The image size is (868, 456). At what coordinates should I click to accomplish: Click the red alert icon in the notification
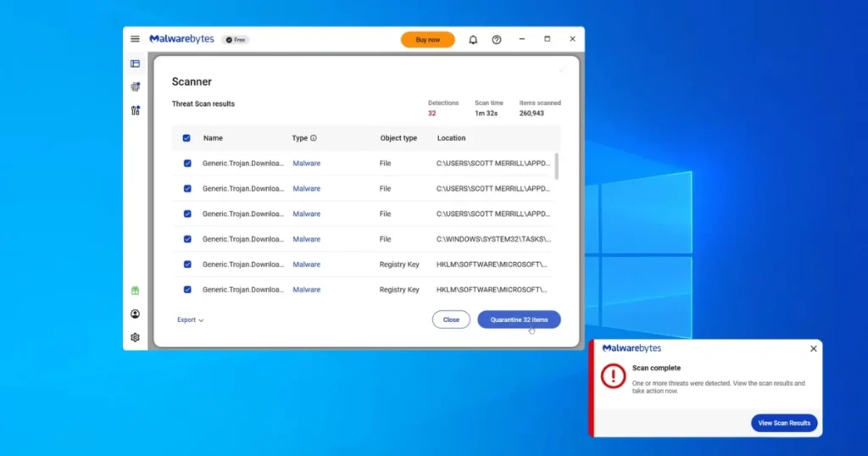tap(614, 376)
